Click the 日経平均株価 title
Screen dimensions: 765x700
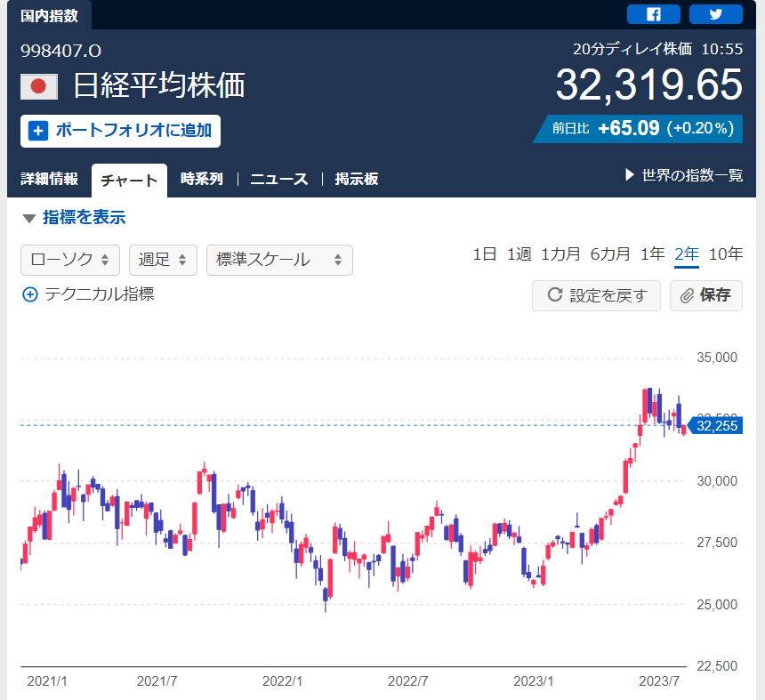159,86
